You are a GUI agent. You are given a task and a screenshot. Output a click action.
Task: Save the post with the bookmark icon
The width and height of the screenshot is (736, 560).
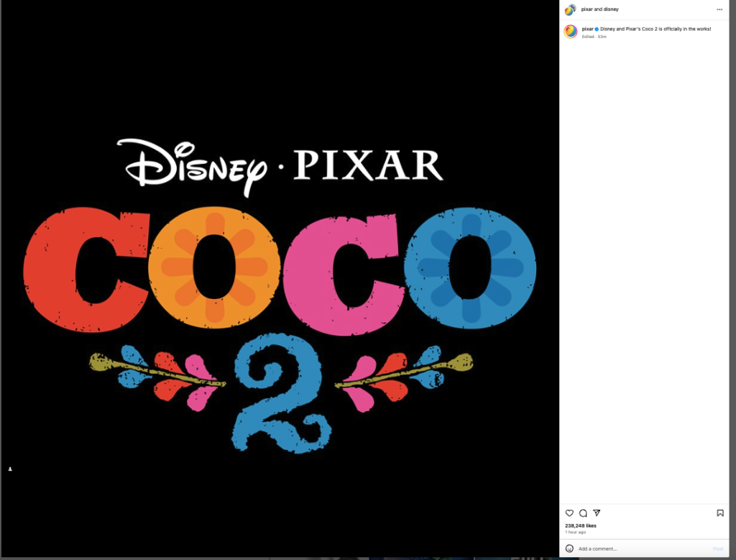pyautogui.click(x=720, y=513)
